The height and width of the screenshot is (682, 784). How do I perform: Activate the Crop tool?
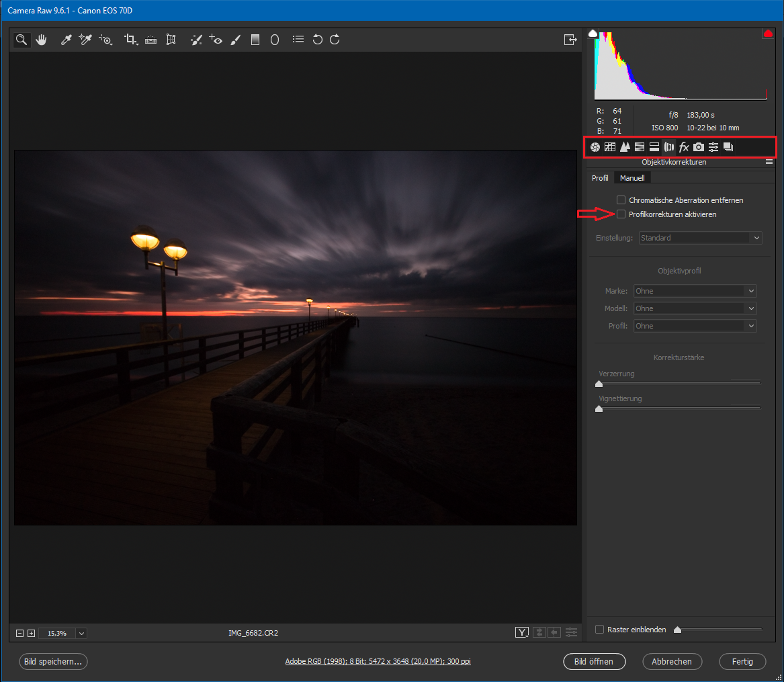[130, 40]
